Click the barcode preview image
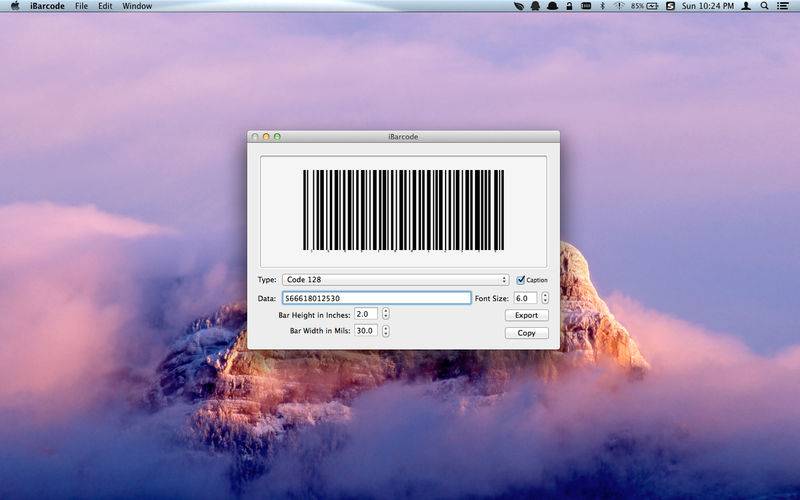800x500 pixels. point(403,211)
